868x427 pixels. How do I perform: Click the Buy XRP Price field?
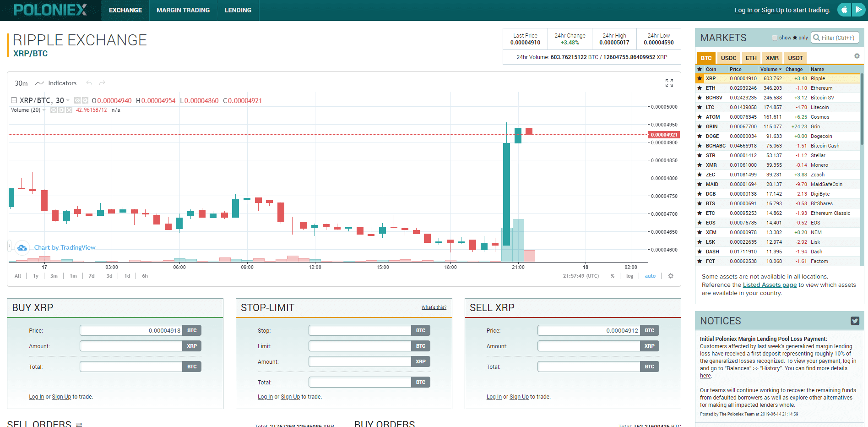(x=131, y=330)
